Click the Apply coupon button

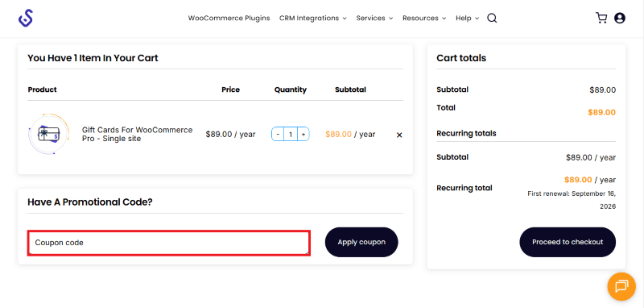(361, 242)
